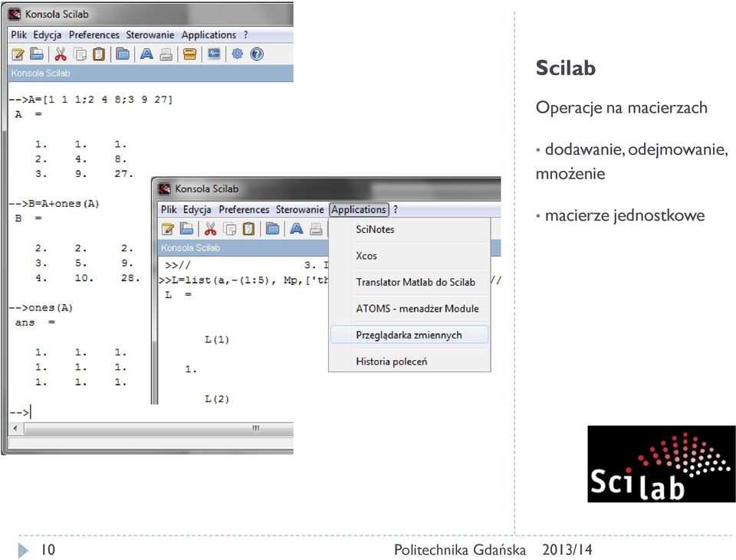This screenshot has width=736, height=560.
Task: Click Open file icon in front console toolbar
Action: coord(186,229)
